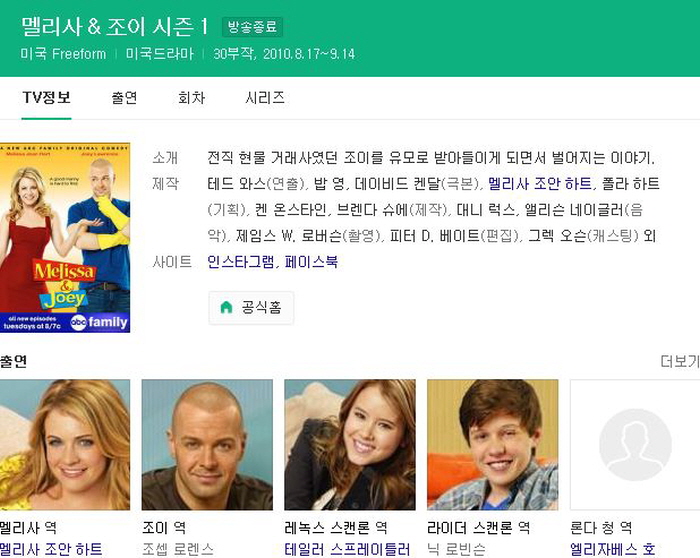Click the 멜리사 조안 하트 producer link
The width and height of the screenshot is (700, 558).
(x=540, y=183)
